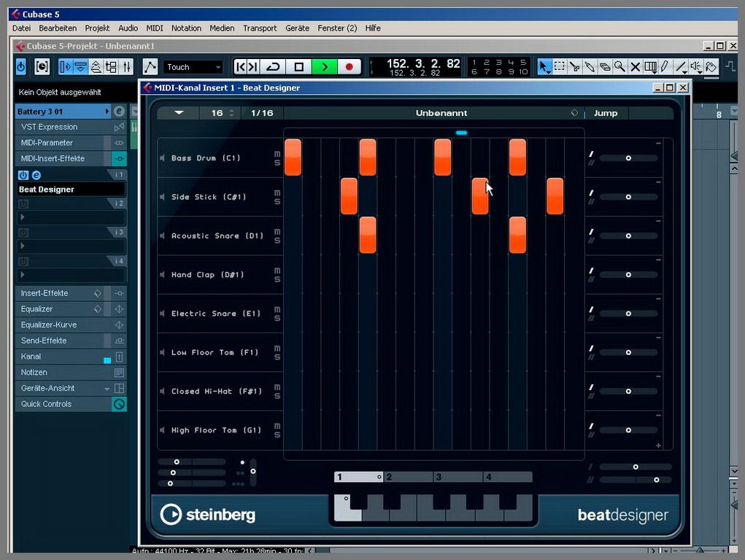This screenshot has height=560, width=745.
Task: Open the Geräte menu
Action: coord(298,28)
